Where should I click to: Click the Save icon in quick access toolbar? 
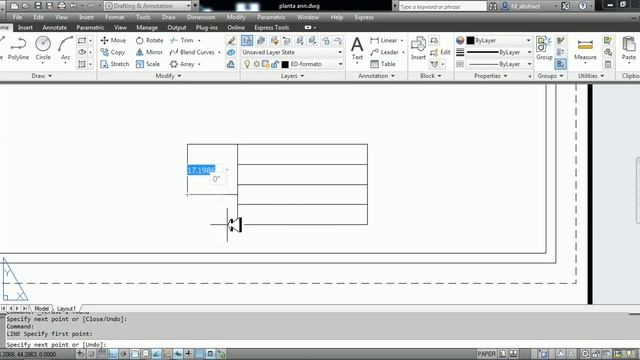coord(38,6)
